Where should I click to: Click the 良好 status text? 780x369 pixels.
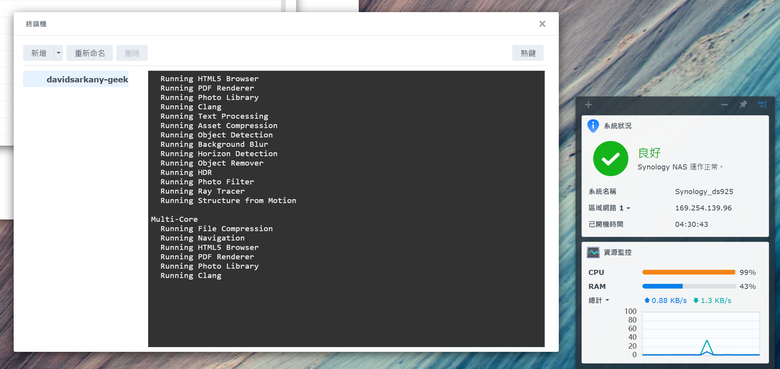tap(649, 153)
